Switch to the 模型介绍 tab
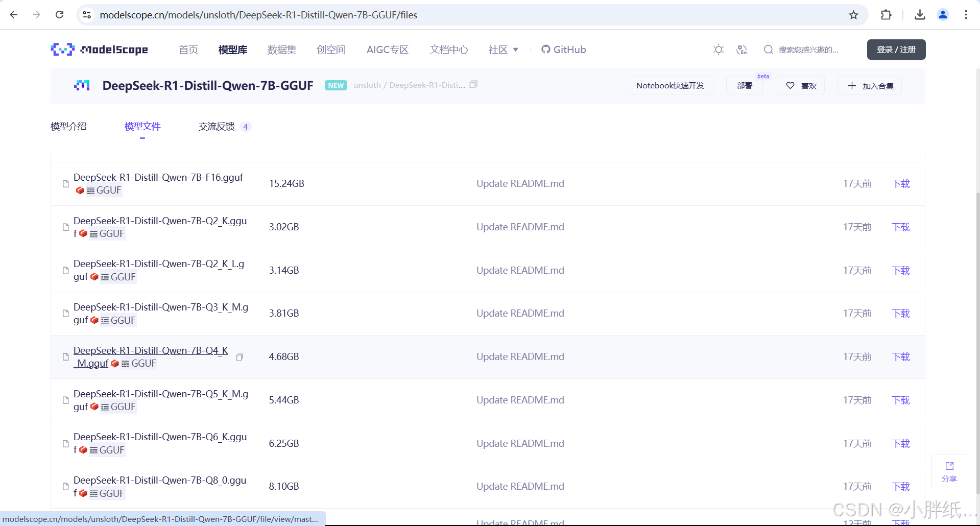980x526 pixels. click(x=68, y=126)
